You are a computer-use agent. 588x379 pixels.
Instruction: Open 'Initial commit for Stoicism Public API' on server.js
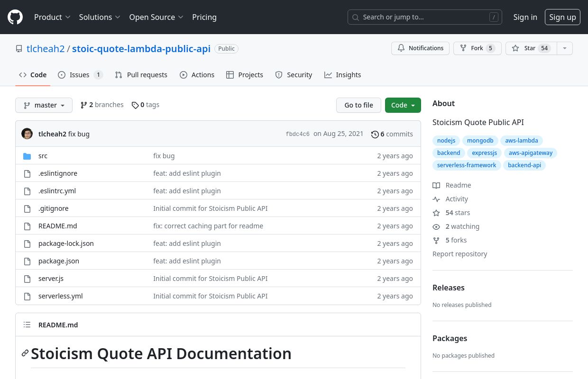click(211, 279)
